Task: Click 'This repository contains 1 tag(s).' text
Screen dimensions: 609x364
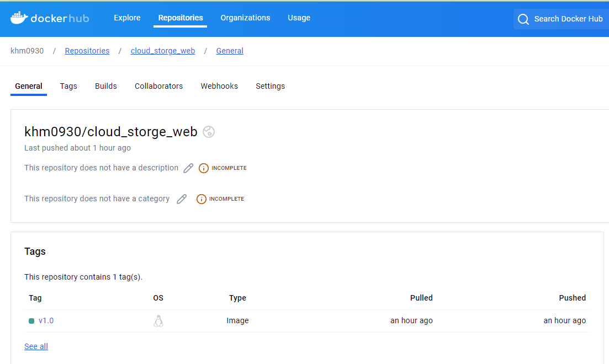Action: (83, 277)
